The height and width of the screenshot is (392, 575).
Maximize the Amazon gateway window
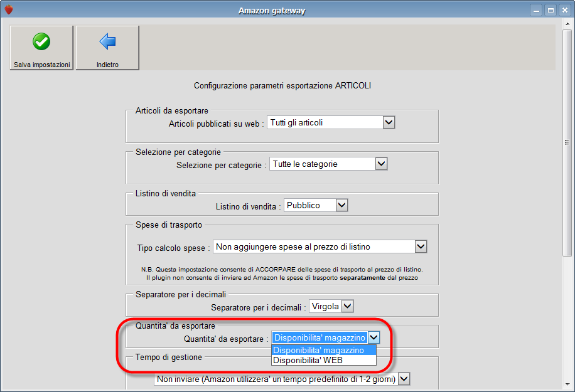551,10
